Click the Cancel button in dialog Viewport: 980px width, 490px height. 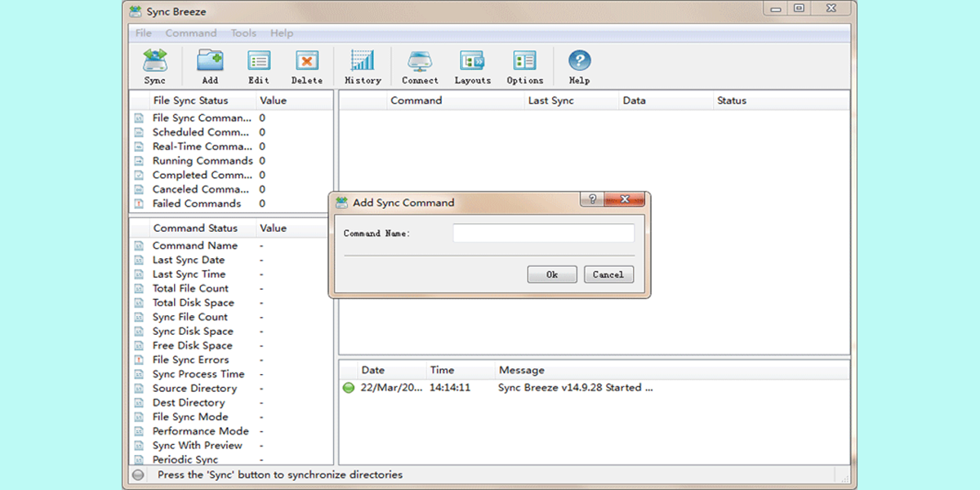click(608, 274)
